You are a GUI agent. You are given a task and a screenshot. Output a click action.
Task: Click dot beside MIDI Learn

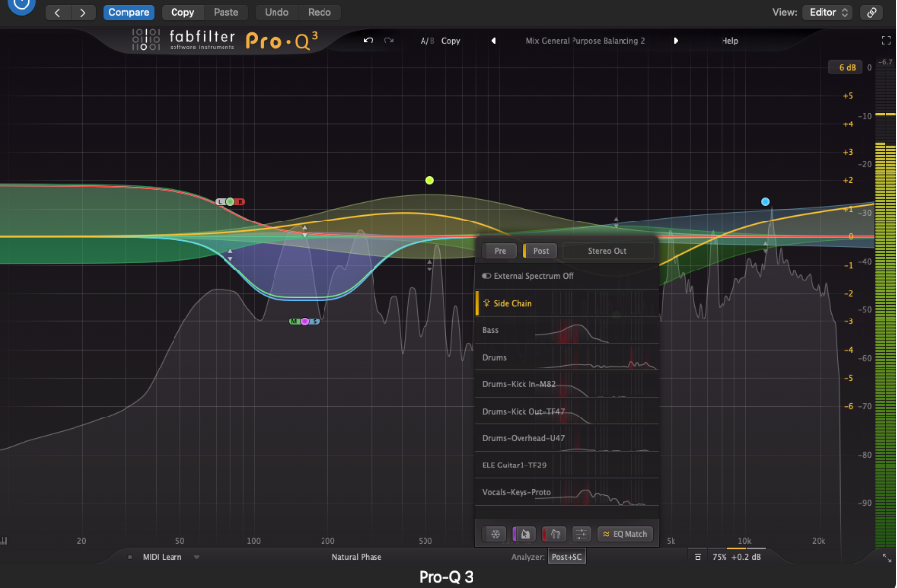click(x=130, y=557)
